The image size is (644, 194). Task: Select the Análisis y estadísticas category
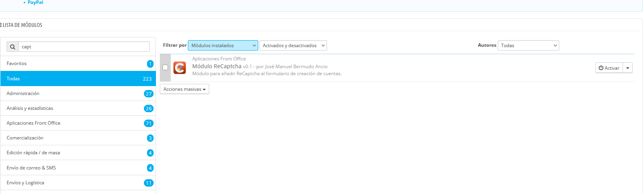coord(78,108)
